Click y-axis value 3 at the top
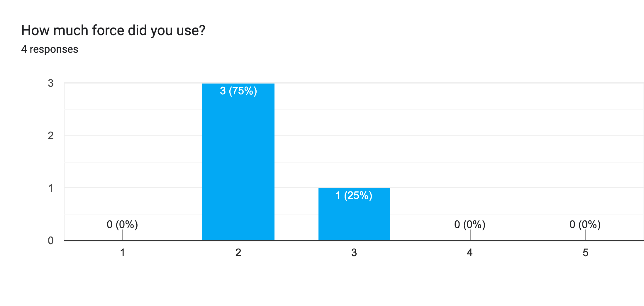Screen dimensions: 644x306 tap(51, 83)
